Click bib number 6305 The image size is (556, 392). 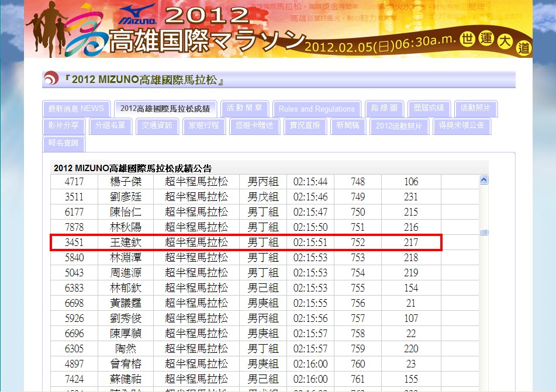(74, 349)
